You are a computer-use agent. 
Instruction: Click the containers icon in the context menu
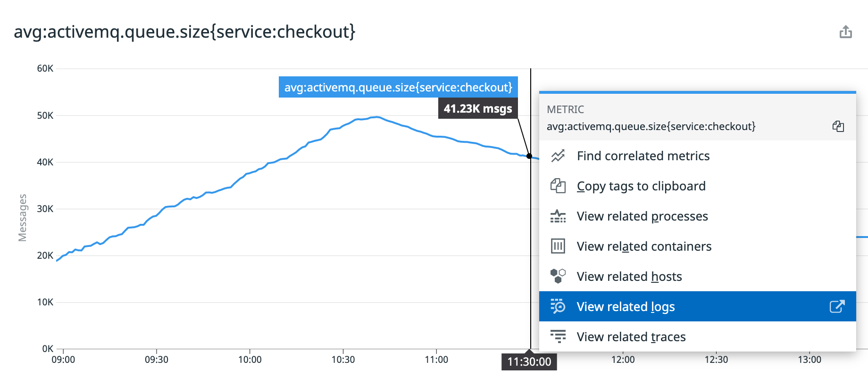[x=558, y=246]
